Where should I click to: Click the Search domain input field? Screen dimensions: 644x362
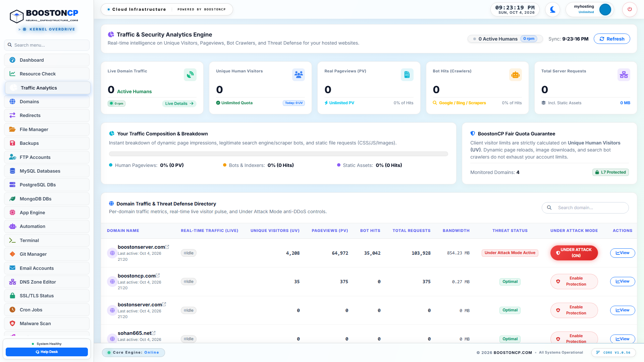coord(585,208)
